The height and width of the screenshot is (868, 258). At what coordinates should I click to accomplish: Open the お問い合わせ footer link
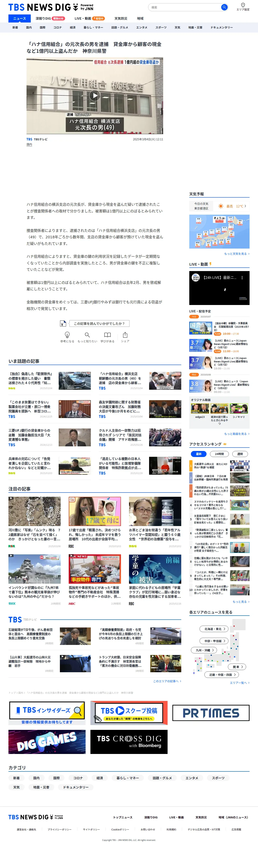(x=148, y=830)
